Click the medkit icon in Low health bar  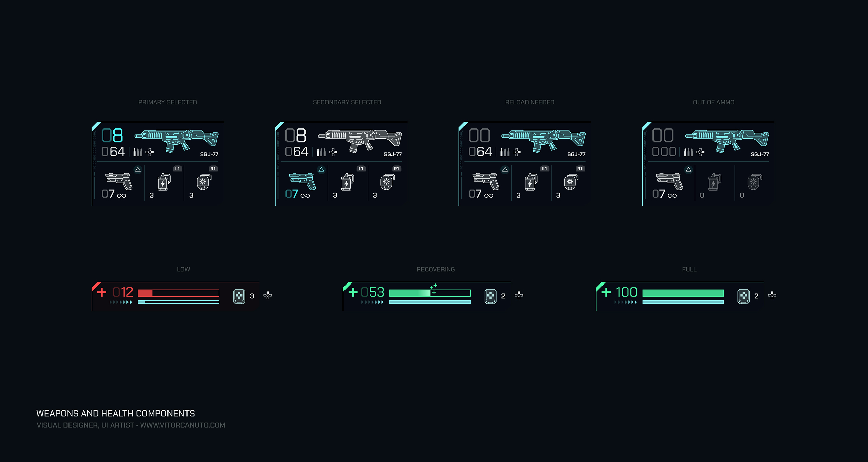239,296
